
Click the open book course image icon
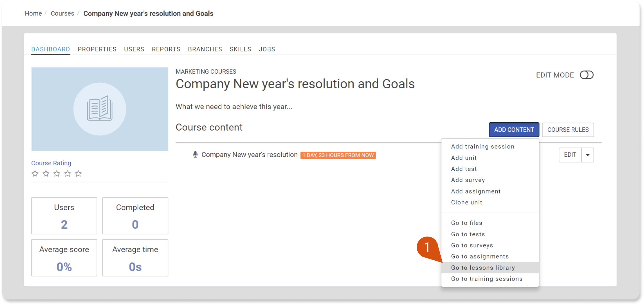[x=100, y=108]
